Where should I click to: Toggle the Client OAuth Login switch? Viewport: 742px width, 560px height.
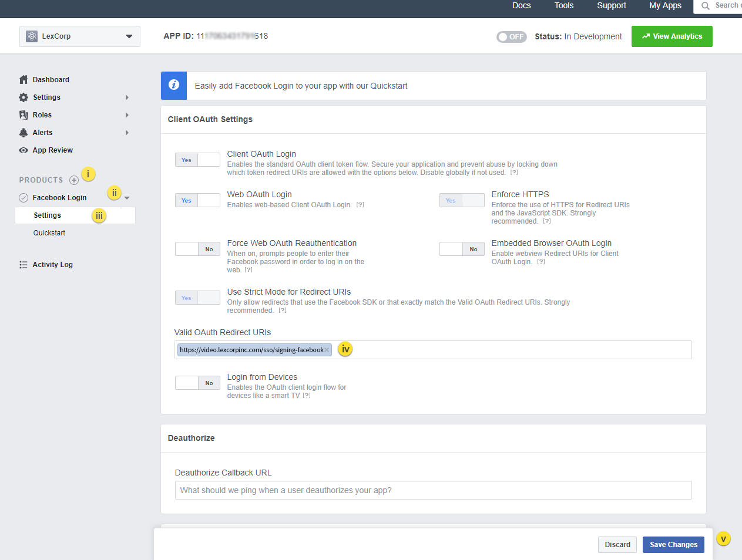[197, 160]
